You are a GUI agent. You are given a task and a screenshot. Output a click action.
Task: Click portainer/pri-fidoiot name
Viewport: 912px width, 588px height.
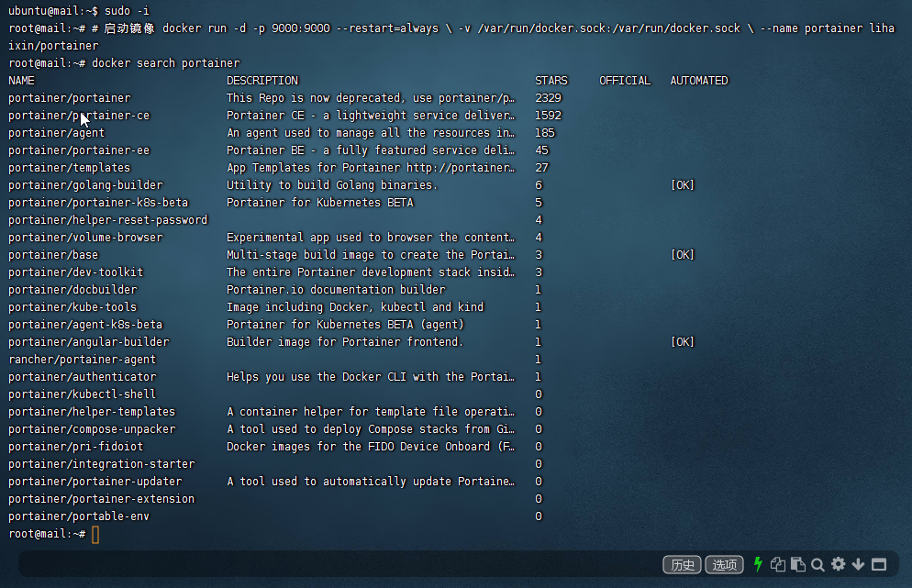coord(75,447)
